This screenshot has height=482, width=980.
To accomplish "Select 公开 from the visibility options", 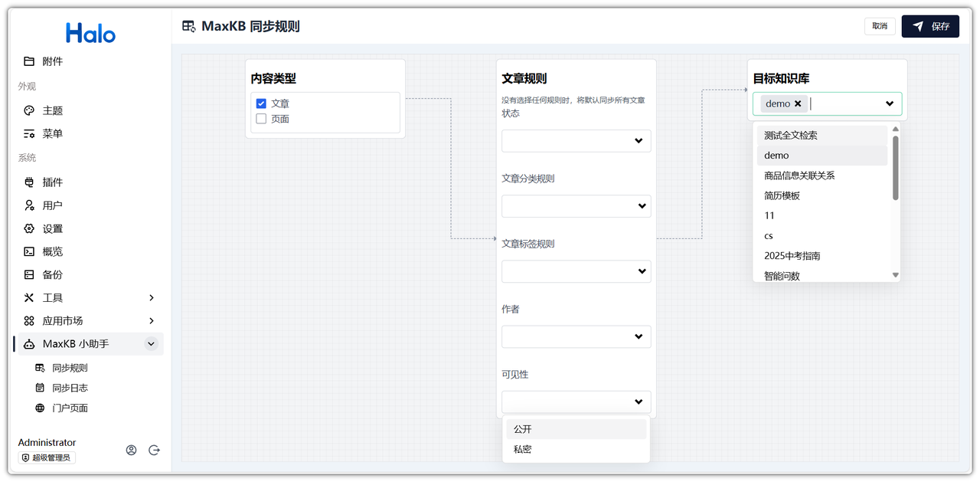I will point(523,429).
